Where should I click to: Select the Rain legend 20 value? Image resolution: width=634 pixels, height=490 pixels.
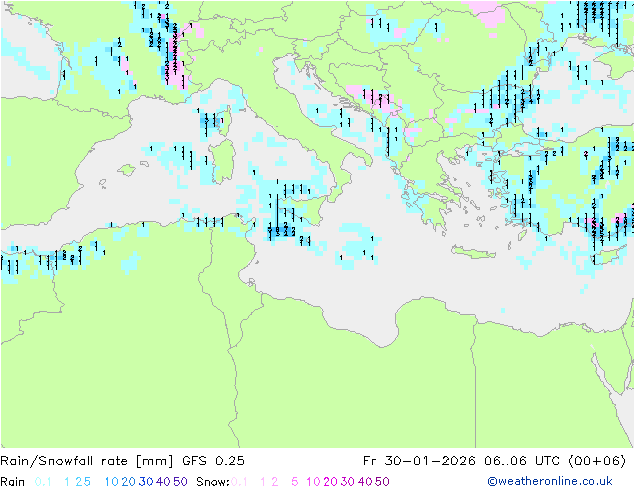pyautogui.click(x=128, y=482)
